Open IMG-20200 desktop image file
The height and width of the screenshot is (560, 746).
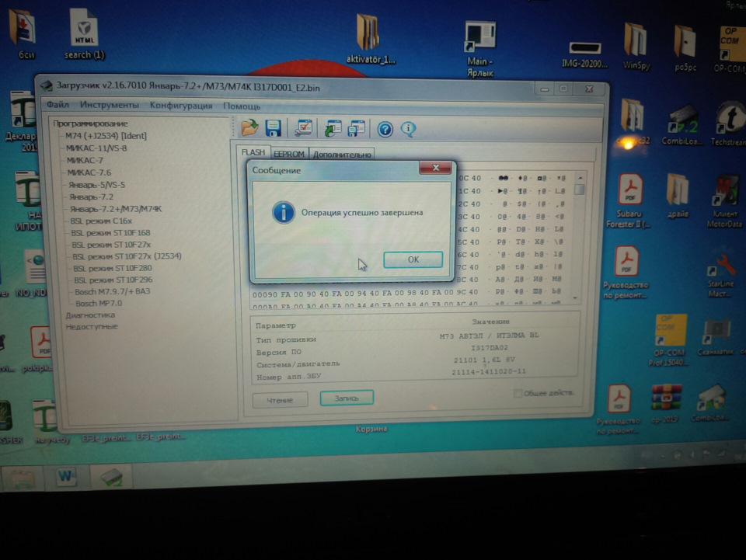click(584, 54)
